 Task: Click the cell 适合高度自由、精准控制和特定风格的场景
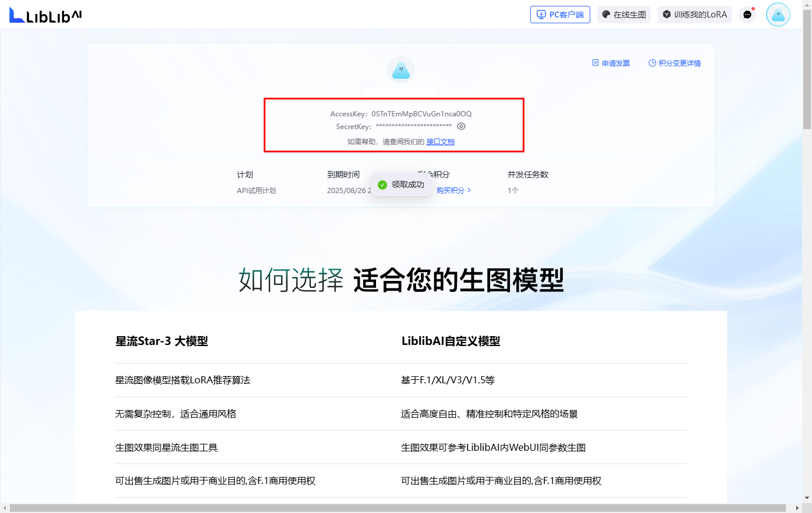coord(490,414)
